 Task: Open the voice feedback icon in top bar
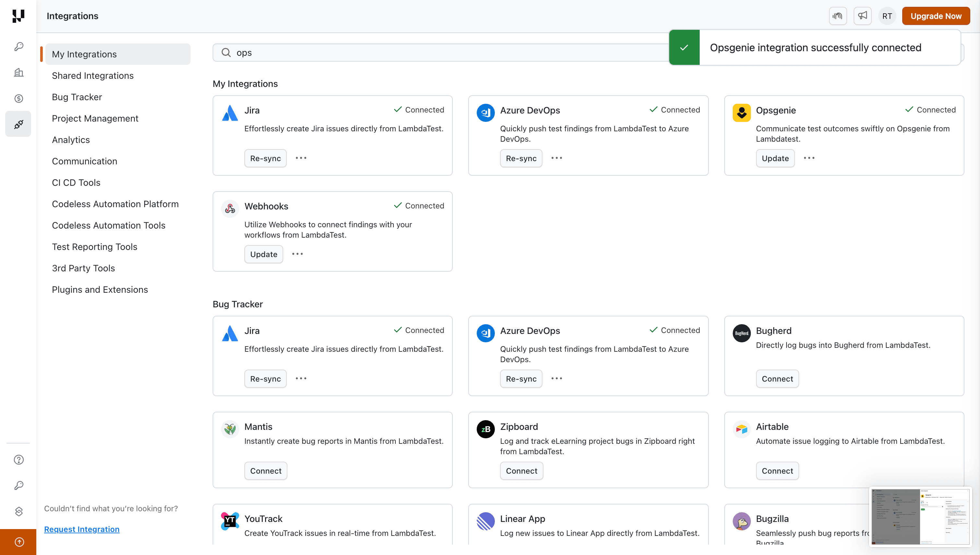[x=838, y=16]
